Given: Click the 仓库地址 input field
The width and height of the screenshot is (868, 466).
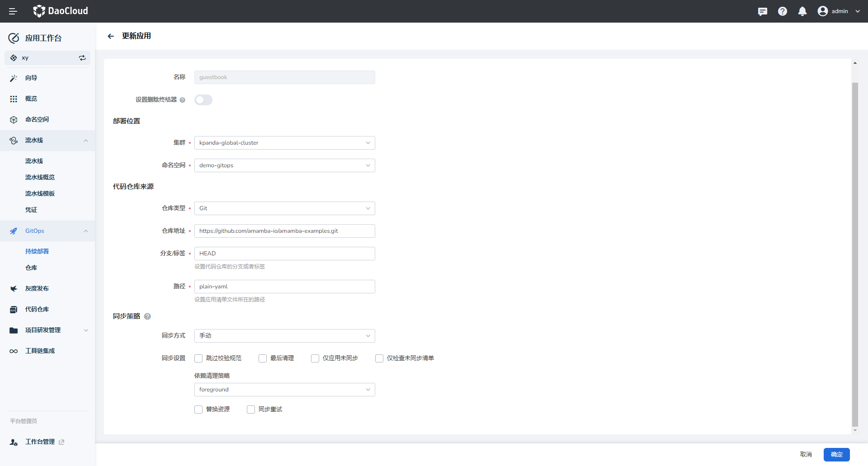Looking at the screenshot, I should (x=284, y=231).
